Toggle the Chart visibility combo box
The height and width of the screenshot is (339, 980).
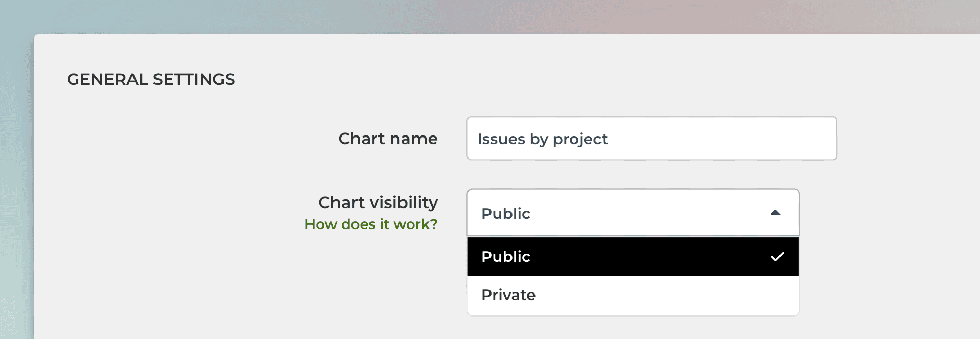pos(633,213)
